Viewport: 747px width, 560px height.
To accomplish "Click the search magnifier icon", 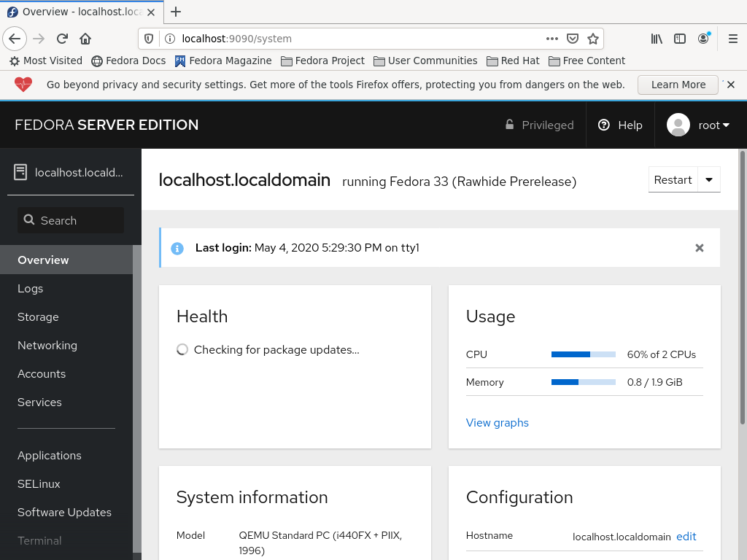I will pos(29,219).
